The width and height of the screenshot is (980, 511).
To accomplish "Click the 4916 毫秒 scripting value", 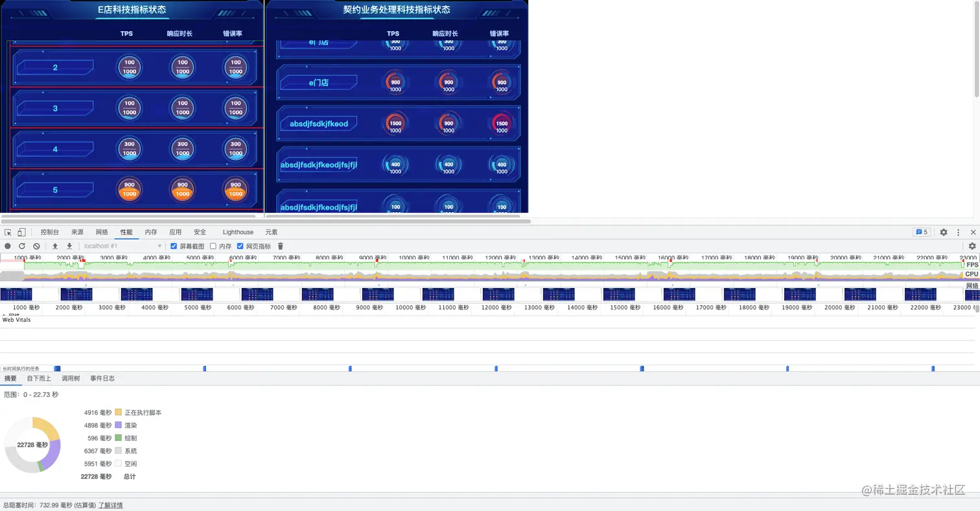I will click(x=98, y=412).
